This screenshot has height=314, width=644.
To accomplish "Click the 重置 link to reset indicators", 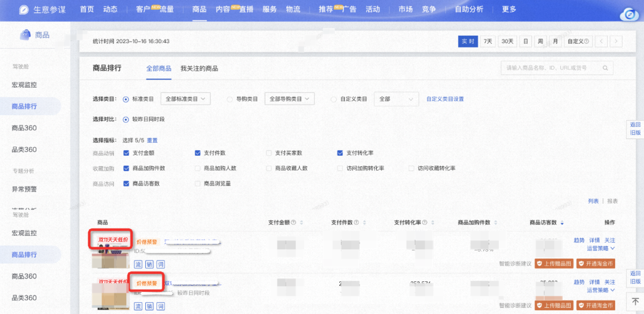I will click(152, 140).
